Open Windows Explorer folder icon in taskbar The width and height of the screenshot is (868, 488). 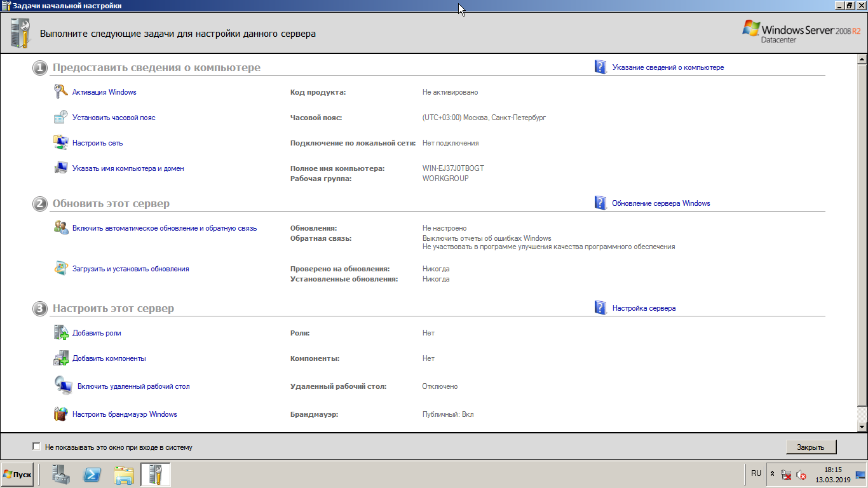[124, 475]
